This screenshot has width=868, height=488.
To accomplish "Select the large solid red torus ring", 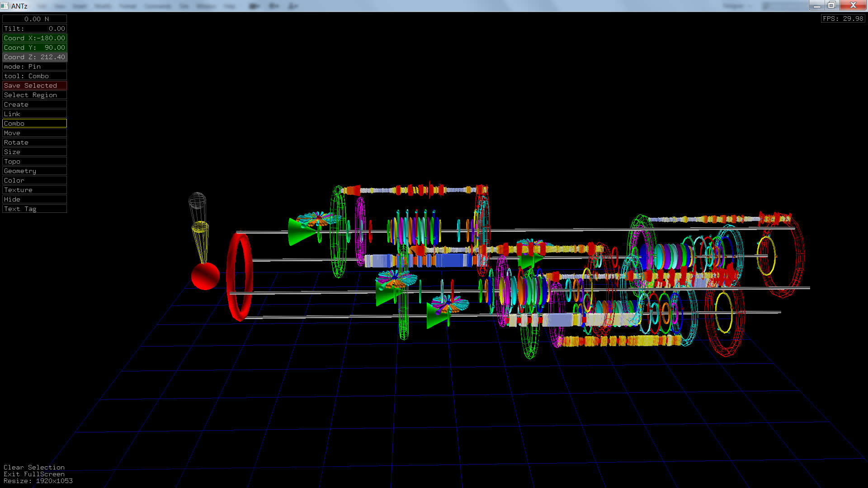I will pyautogui.click(x=231, y=277).
